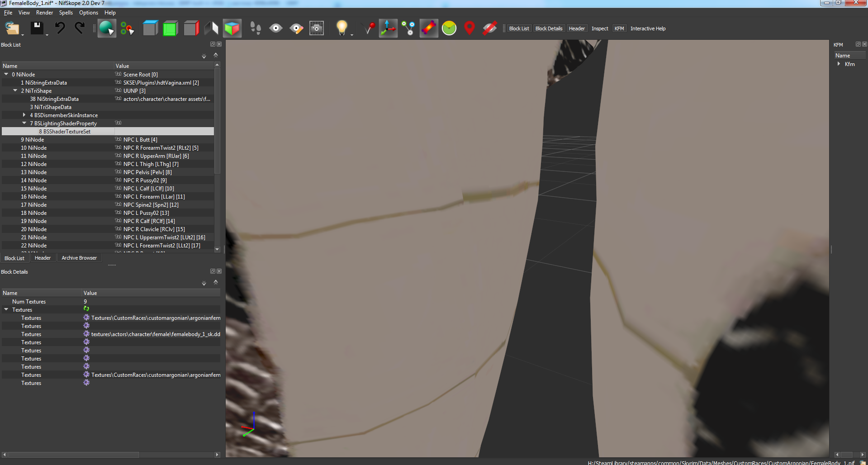Click the red slashed marker icon at toolbar end
The image size is (868, 465).
[x=490, y=28]
